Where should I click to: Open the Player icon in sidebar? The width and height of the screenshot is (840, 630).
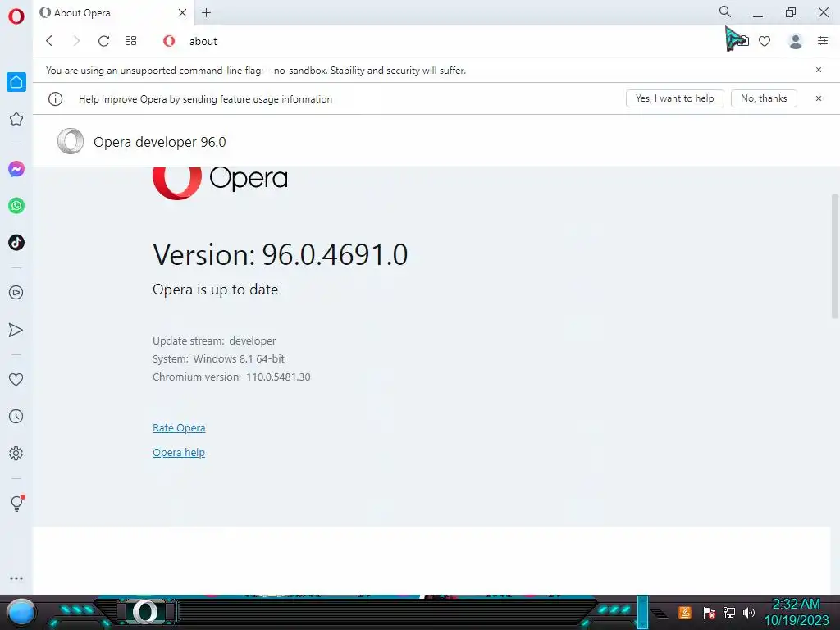coord(16,293)
